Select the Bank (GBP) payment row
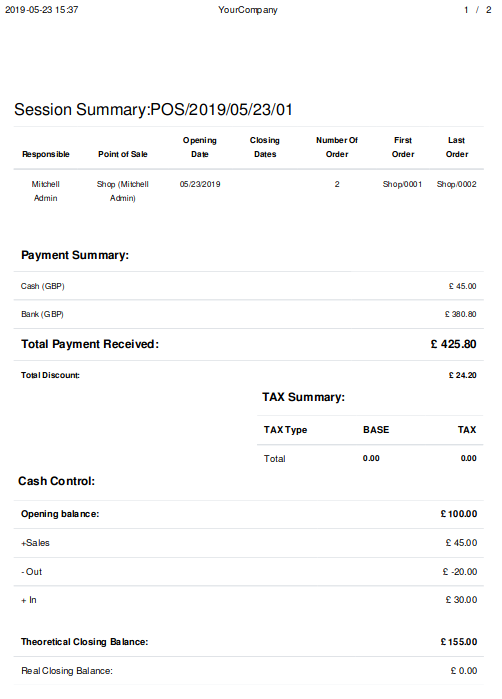The height and width of the screenshot is (699, 502). pos(249,314)
